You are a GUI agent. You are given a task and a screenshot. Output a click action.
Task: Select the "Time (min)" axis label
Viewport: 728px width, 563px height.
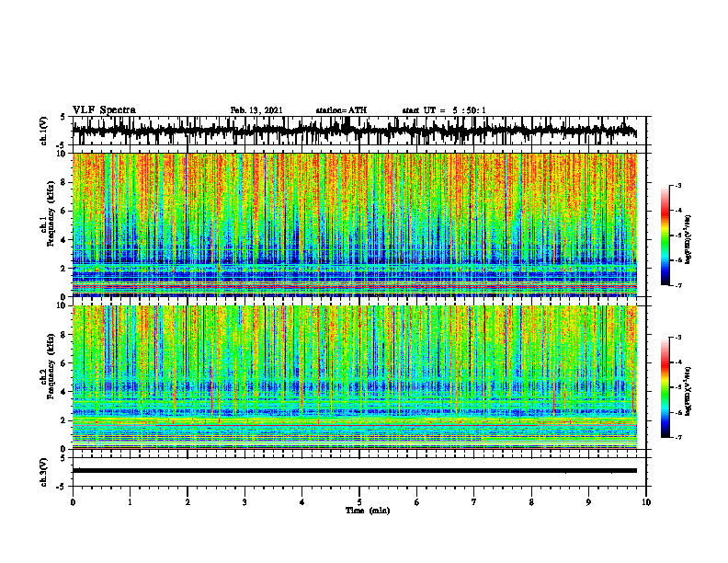click(368, 511)
